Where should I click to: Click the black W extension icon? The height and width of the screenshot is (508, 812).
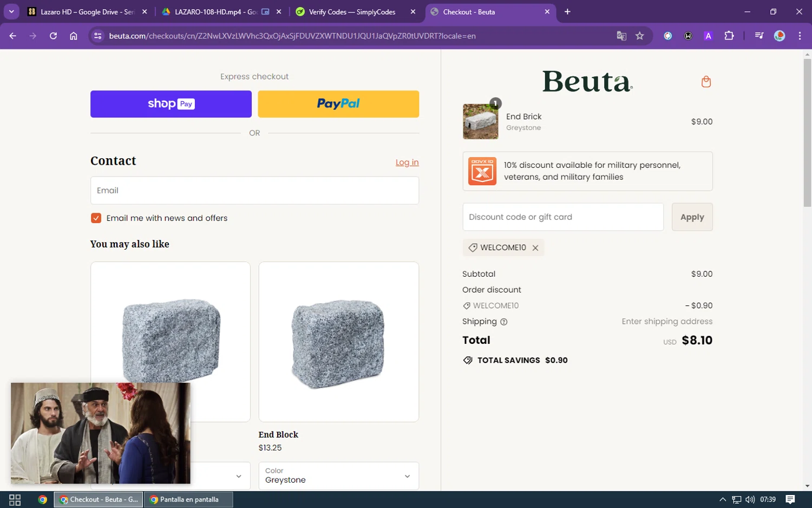(688, 36)
